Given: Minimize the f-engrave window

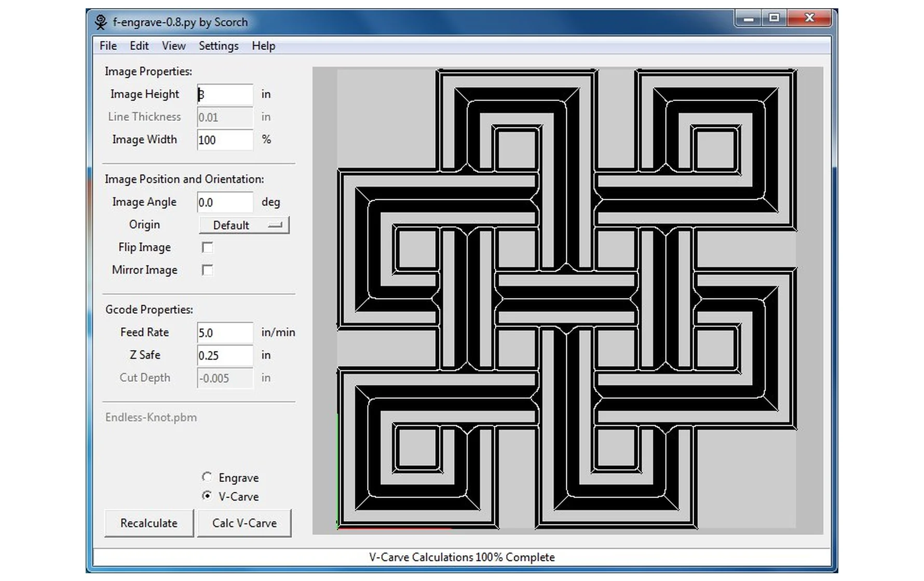Looking at the screenshot, I should 748,19.
